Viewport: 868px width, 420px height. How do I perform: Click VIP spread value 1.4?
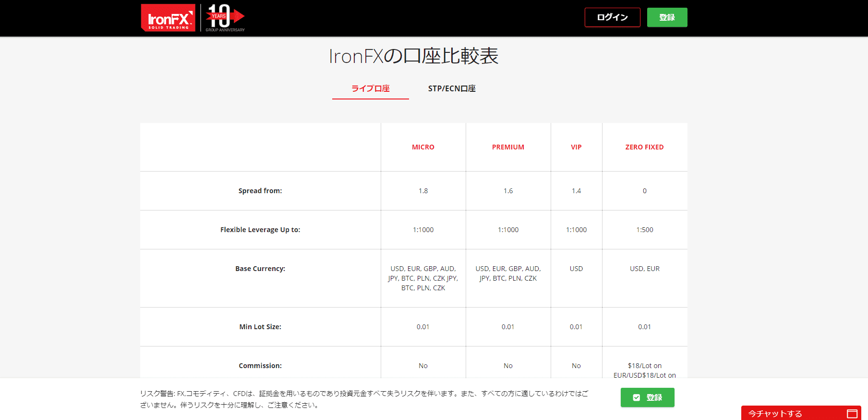tap(576, 191)
